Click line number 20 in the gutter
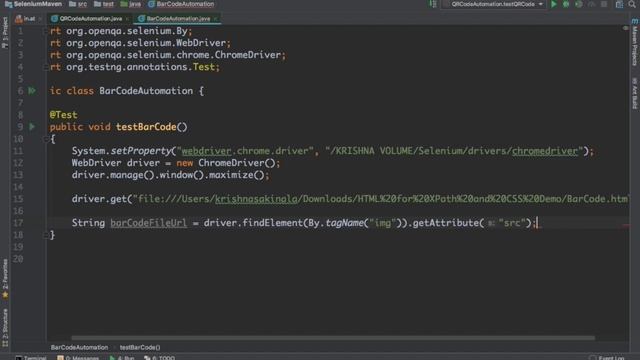 [19, 259]
